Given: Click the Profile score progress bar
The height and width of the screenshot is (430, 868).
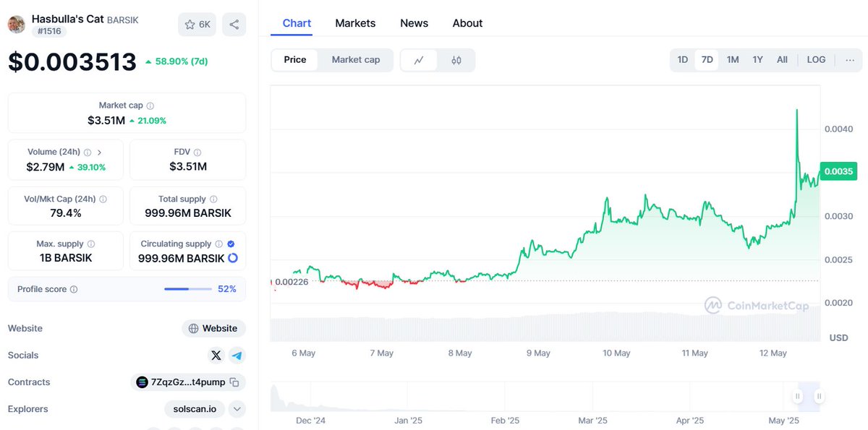Looking at the screenshot, I should pyautogui.click(x=187, y=289).
